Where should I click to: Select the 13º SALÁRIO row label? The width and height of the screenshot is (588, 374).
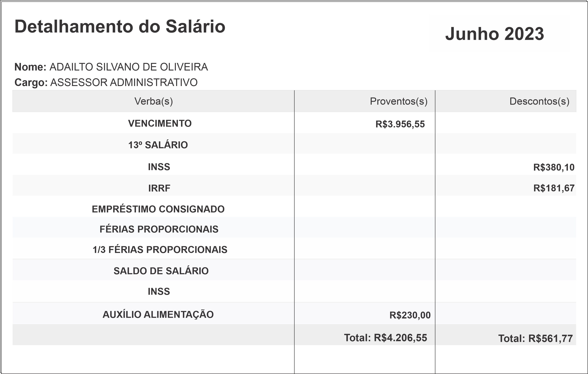tap(158, 145)
